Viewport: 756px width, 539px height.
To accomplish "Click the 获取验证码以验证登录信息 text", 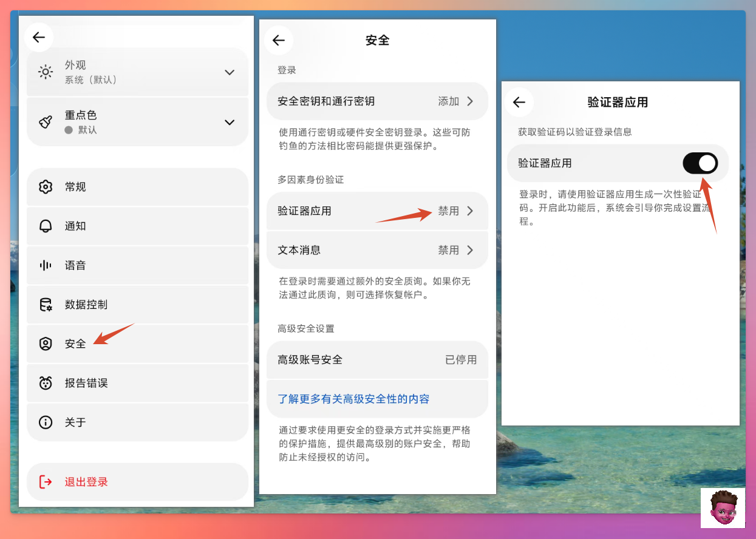I will point(575,132).
